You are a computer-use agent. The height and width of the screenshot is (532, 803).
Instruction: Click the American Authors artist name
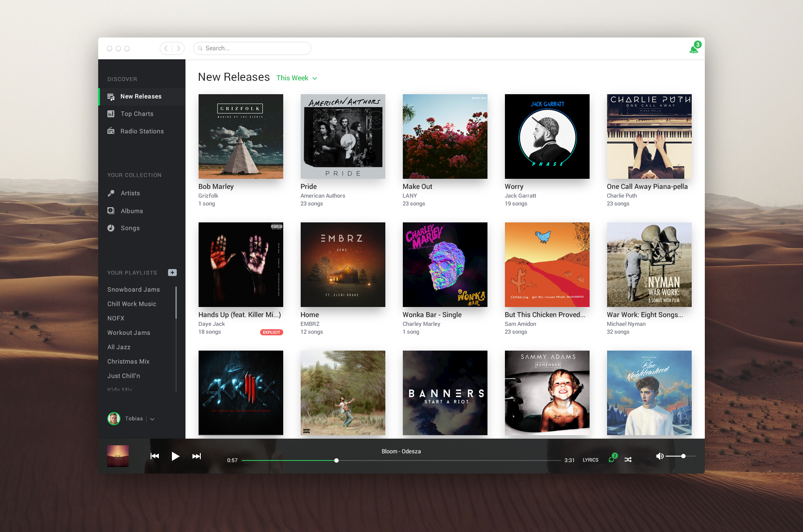(x=323, y=196)
